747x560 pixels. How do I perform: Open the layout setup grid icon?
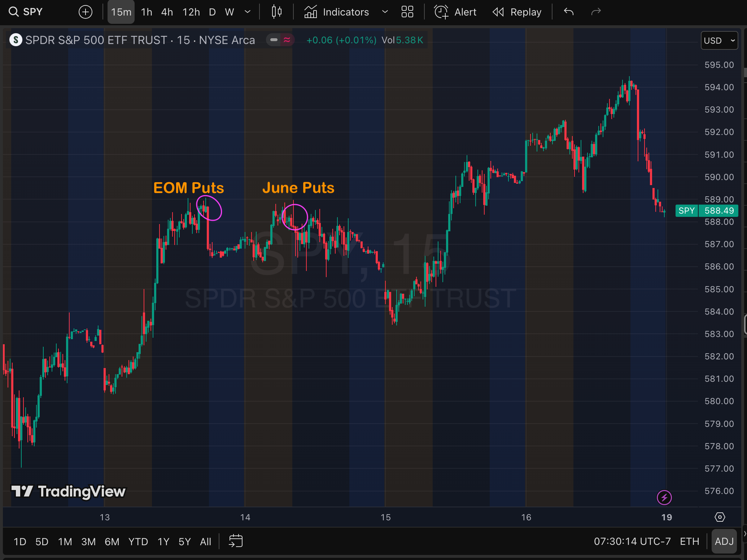[407, 12]
